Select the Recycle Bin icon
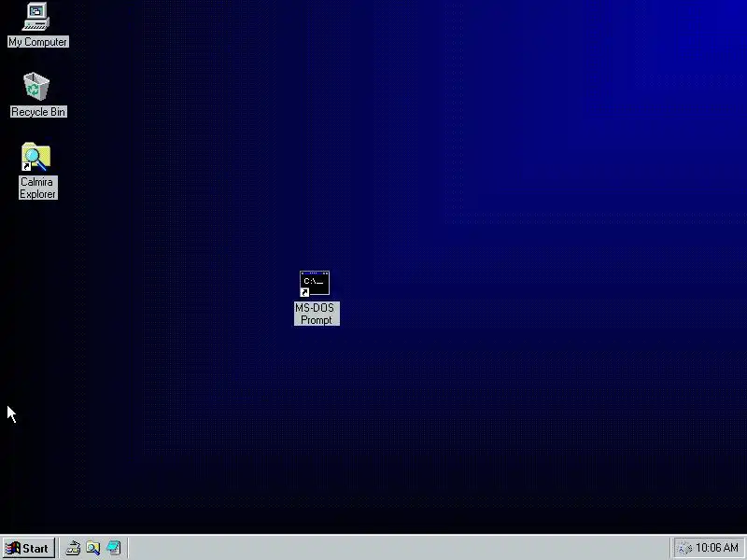This screenshot has height=560, width=747. coord(36,86)
